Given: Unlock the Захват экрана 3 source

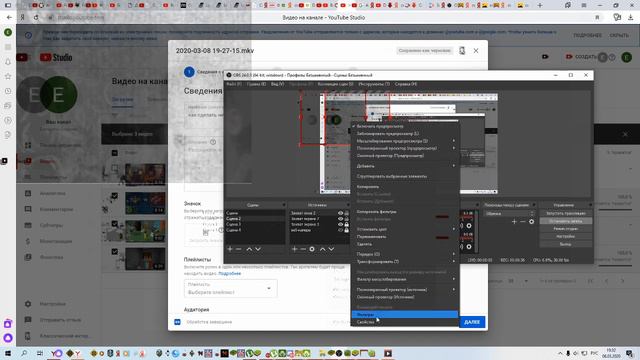Looking at the screenshot, I should coord(347,224).
